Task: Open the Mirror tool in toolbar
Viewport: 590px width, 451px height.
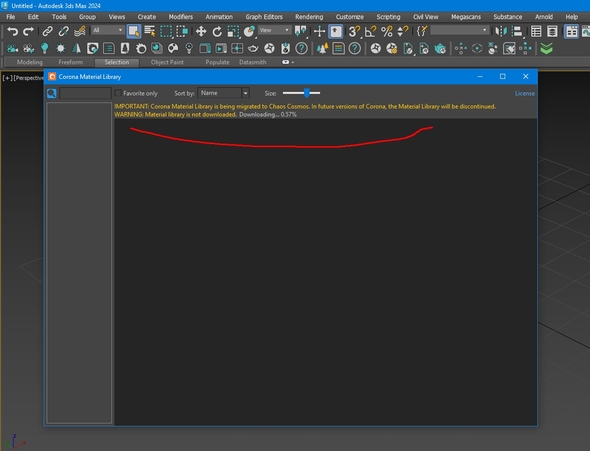Action: (x=501, y=31)
